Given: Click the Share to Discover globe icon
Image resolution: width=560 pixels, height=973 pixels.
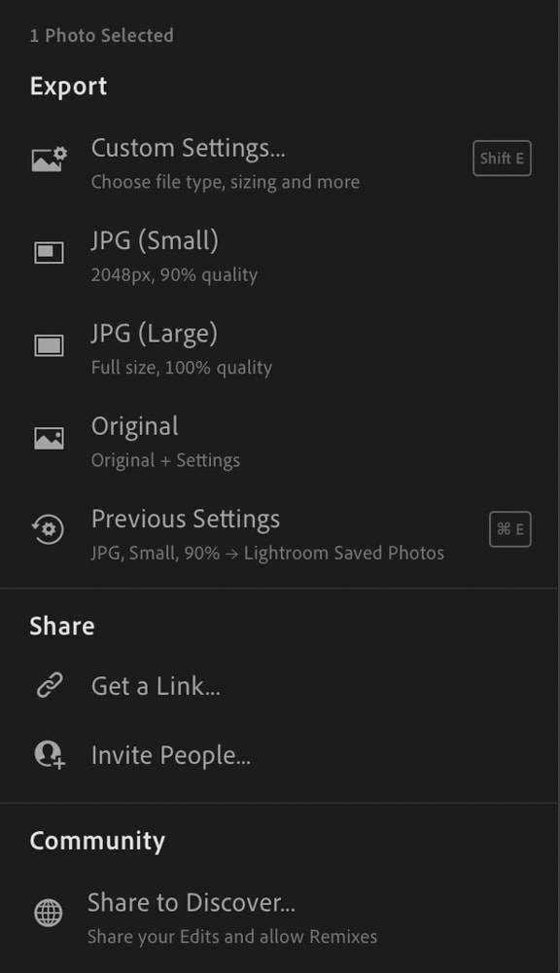Looking at the screenshot, I should (x=49, y=913).
